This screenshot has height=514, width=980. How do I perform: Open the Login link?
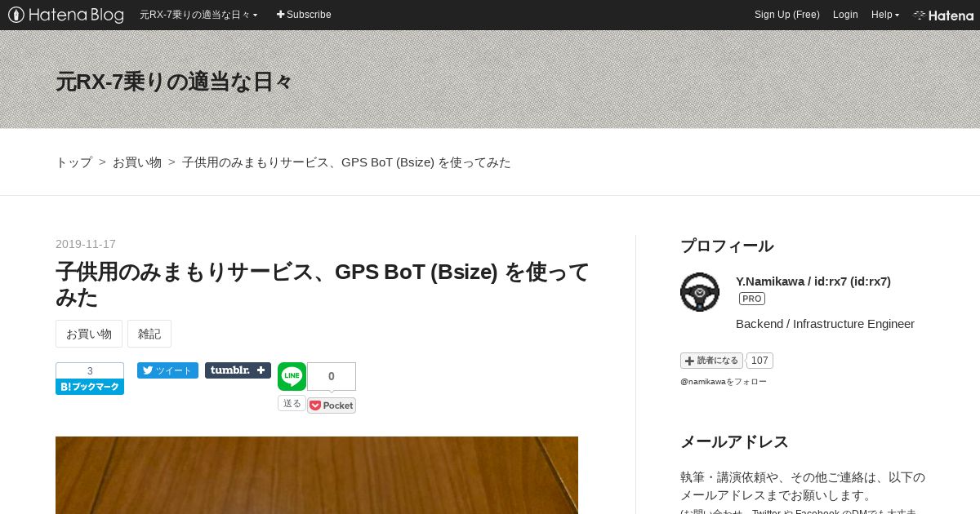point(845,15)
